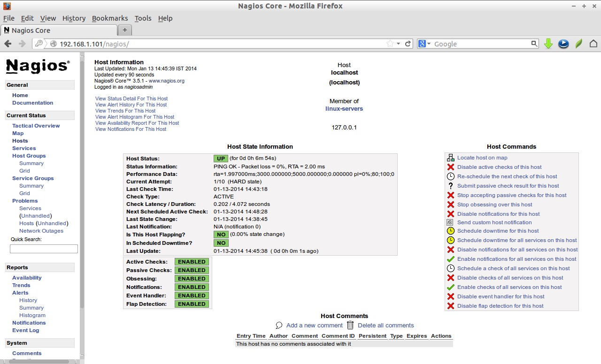Click the green Downloads arrow icon
This screenshot has width=601, height=364.
click(x=548, y=44)
